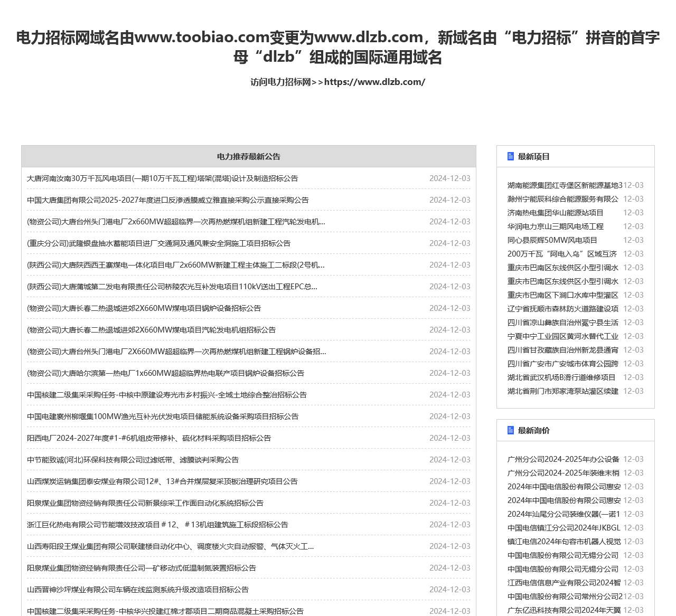Click the 电力推荐最新公告 panel header
The height and width of the screenshot is (616, 676).
pyautogui.click(x=249, y=157)
